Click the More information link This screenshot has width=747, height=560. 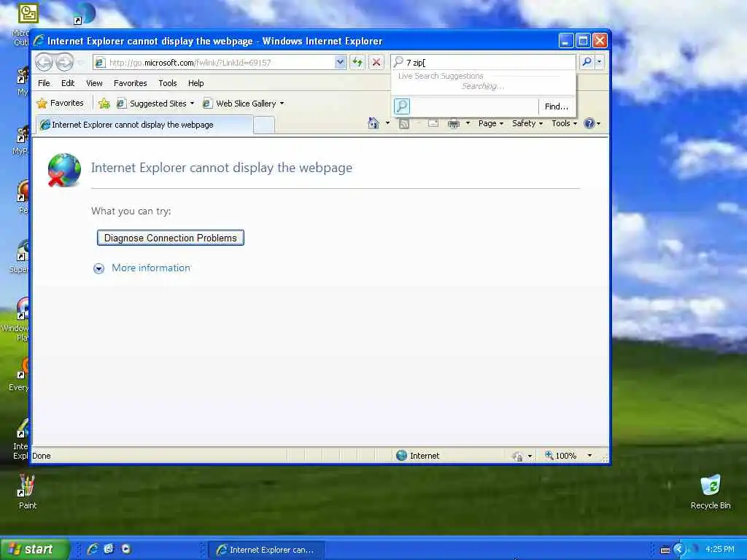tap(150, 268)
